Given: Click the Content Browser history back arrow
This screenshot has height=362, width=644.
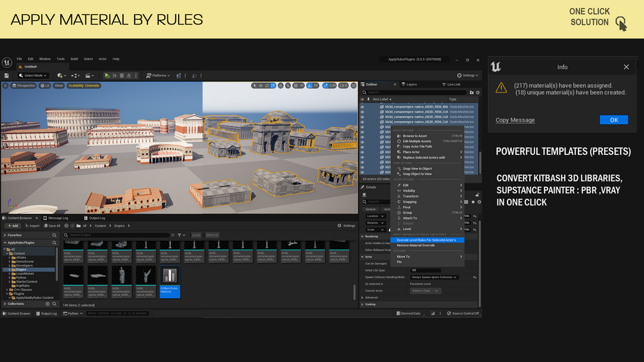Looking at the screenshot, I should point(66,226).
